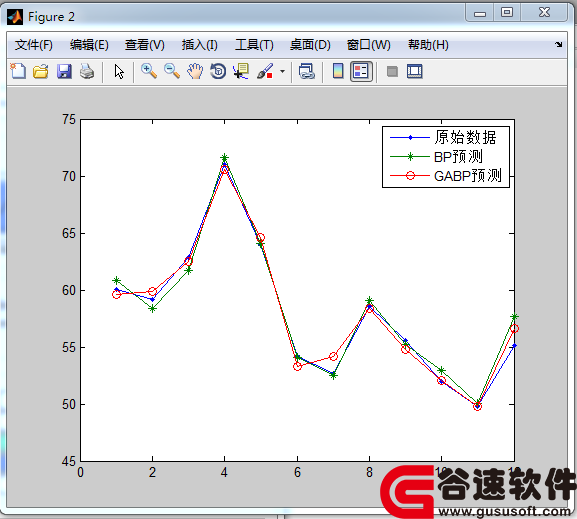This screenshot has width=577, height=519.
Task: Click the 原始数据 legend entry
Action: 443,138
